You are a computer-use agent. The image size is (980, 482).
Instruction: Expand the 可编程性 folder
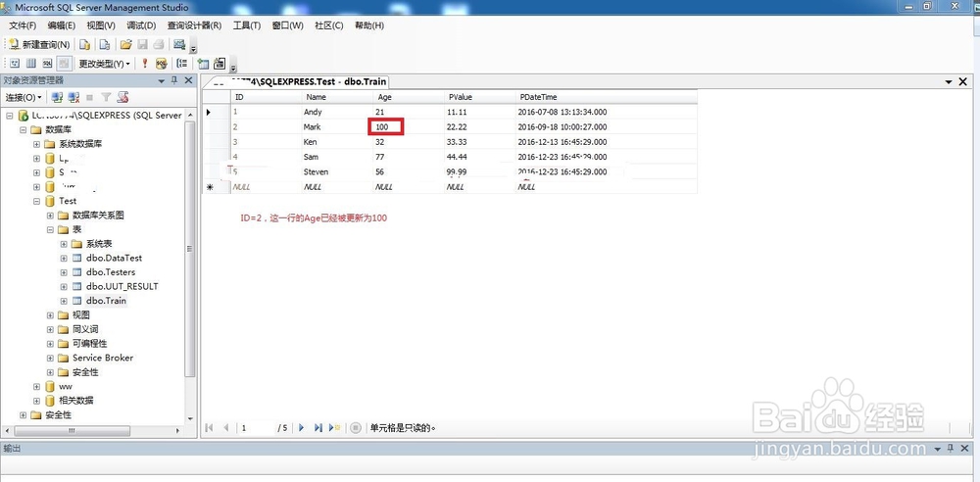(x=51, y=344)
